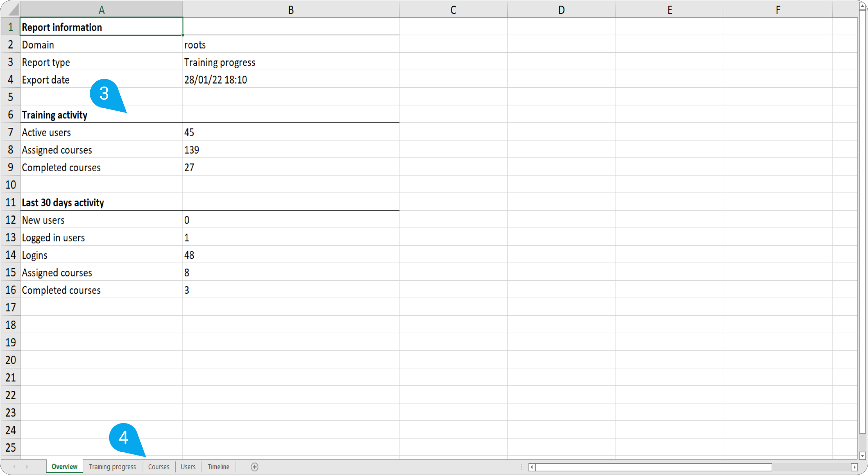Click the horizontal scrollbar left arrow

click(532, 467)
